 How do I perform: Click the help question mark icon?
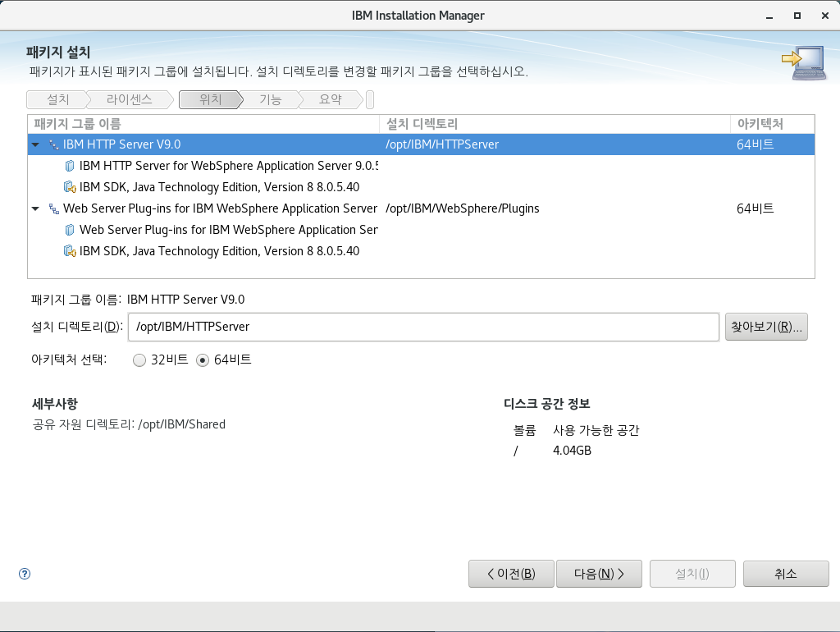click(x=25, y=574)
